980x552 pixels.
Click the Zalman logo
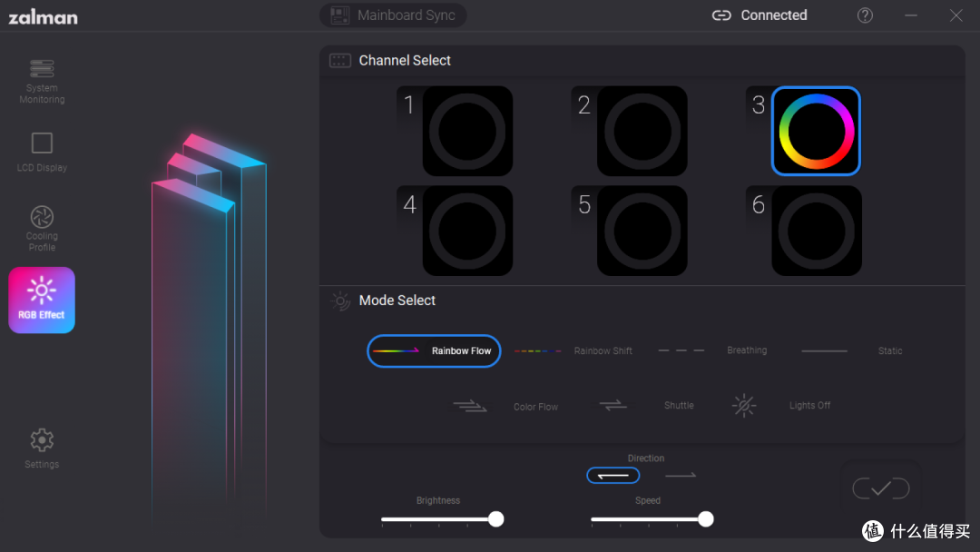(x=44, y=17)
